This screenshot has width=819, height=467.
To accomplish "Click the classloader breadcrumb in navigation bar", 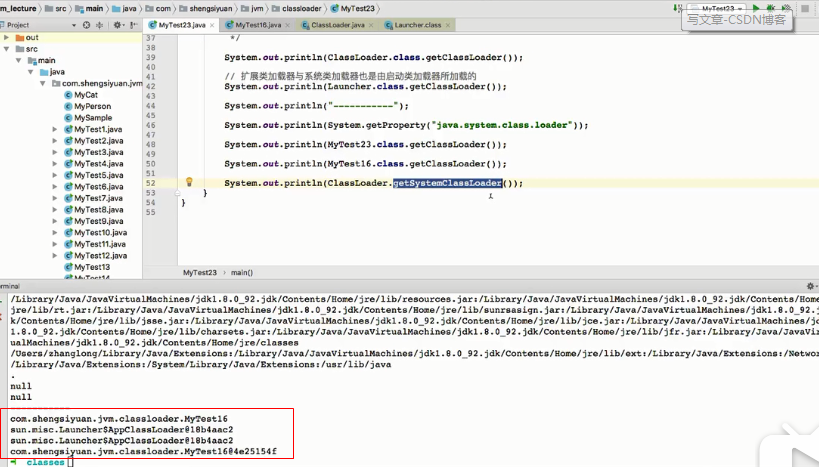I will pyautogui.click(x=297, y=8).
